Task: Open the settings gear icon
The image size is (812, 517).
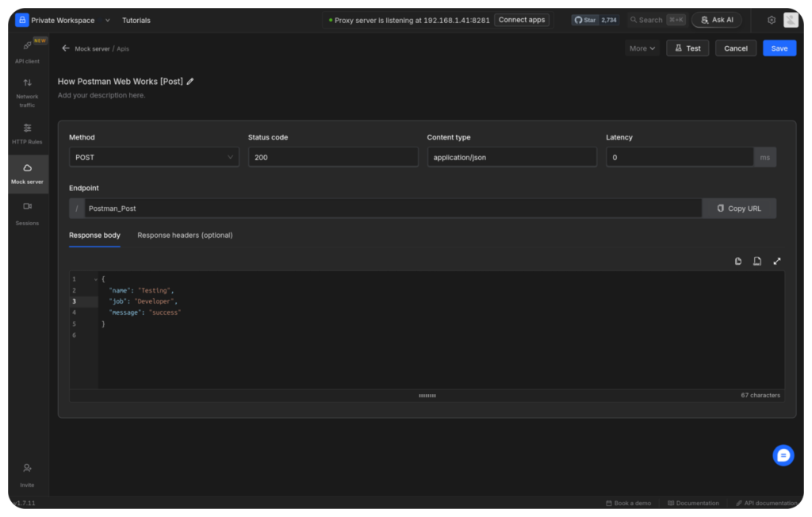Action: point(771,20)
